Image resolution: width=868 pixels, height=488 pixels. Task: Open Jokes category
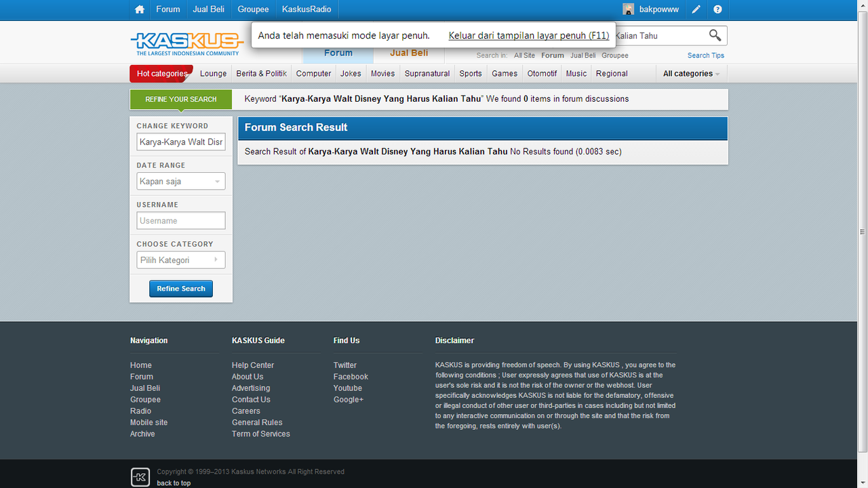click(351, 74)
